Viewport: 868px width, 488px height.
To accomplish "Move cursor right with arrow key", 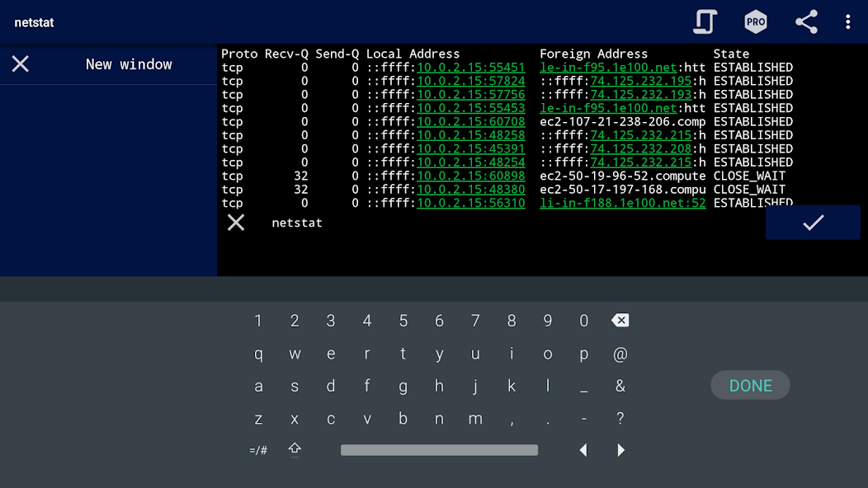I will click(x=620, y=450).
